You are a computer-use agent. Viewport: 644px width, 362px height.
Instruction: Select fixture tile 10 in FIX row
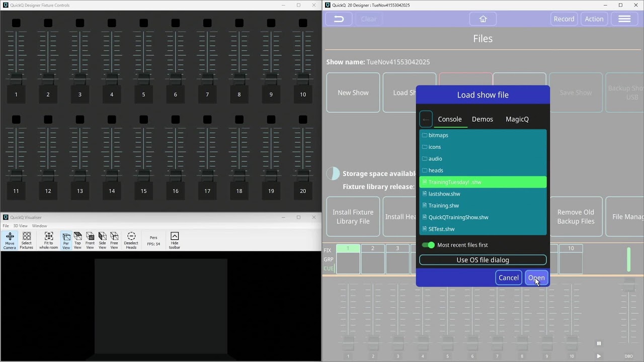571,259
